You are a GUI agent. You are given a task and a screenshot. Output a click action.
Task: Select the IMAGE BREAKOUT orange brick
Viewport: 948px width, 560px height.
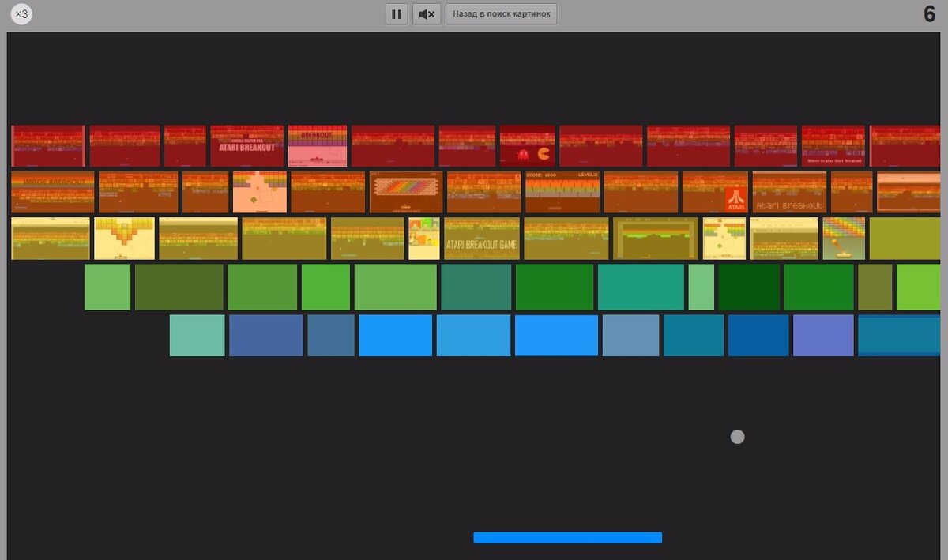[x=53, y=192]
